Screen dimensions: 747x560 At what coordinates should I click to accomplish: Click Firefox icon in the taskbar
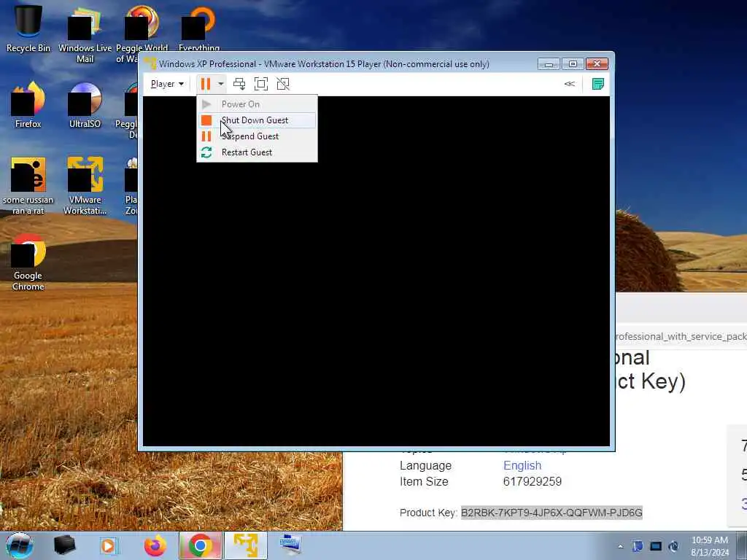155,545
